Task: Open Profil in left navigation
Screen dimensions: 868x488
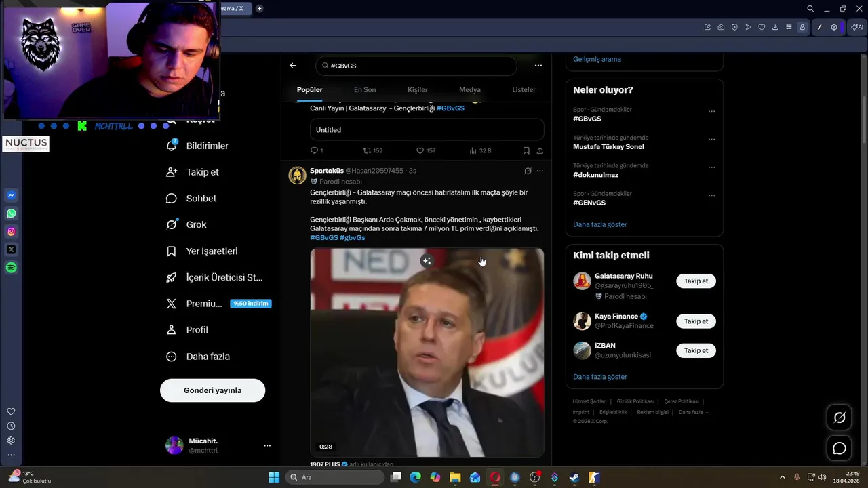Action: 187,330
